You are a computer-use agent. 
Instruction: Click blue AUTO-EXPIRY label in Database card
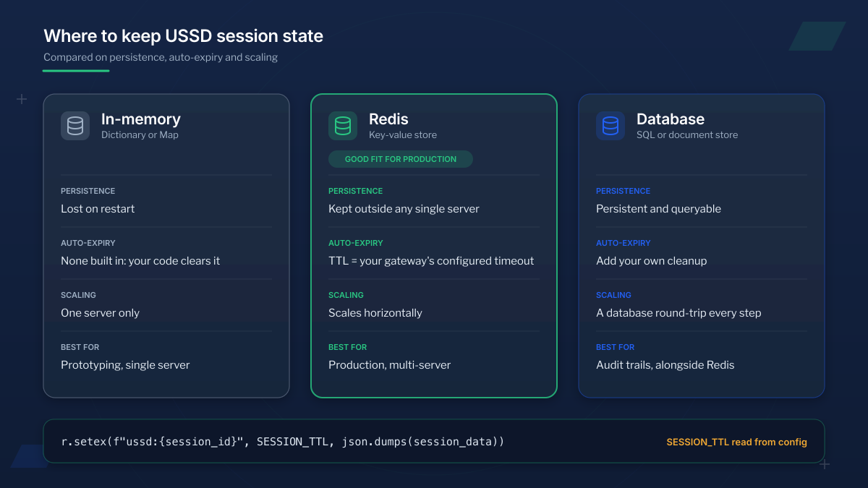click(x=623, y=243)
